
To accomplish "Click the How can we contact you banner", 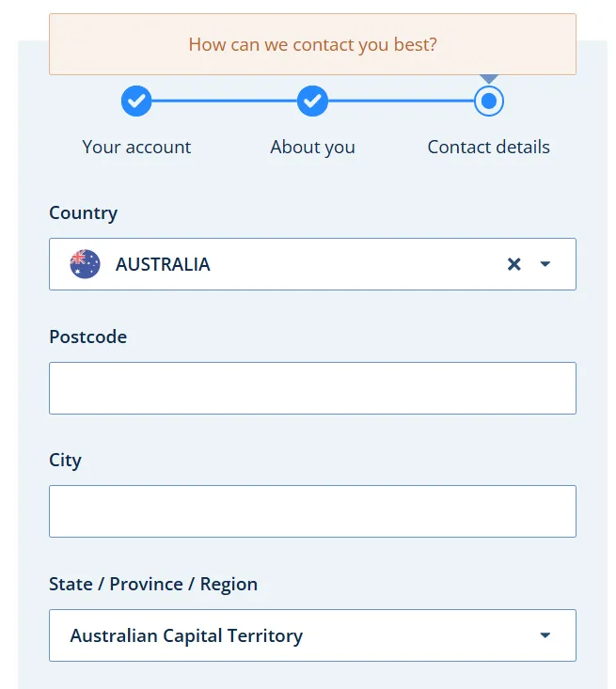I will pyautogui.click(x=312, y=44).
